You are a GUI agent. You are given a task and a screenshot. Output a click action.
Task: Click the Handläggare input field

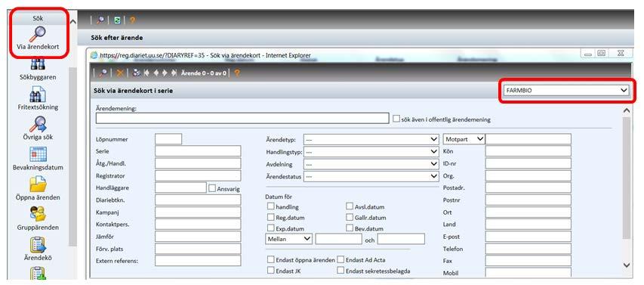click(180, 188)
